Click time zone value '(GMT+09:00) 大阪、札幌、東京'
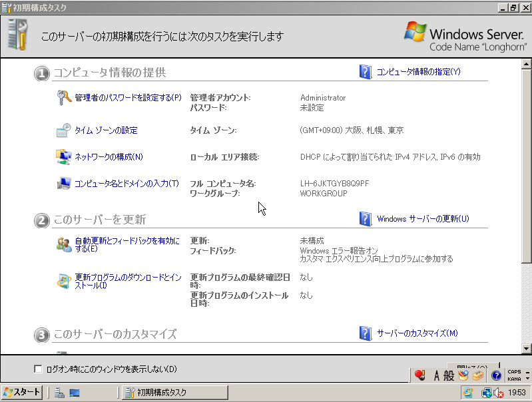 (352, 130)
